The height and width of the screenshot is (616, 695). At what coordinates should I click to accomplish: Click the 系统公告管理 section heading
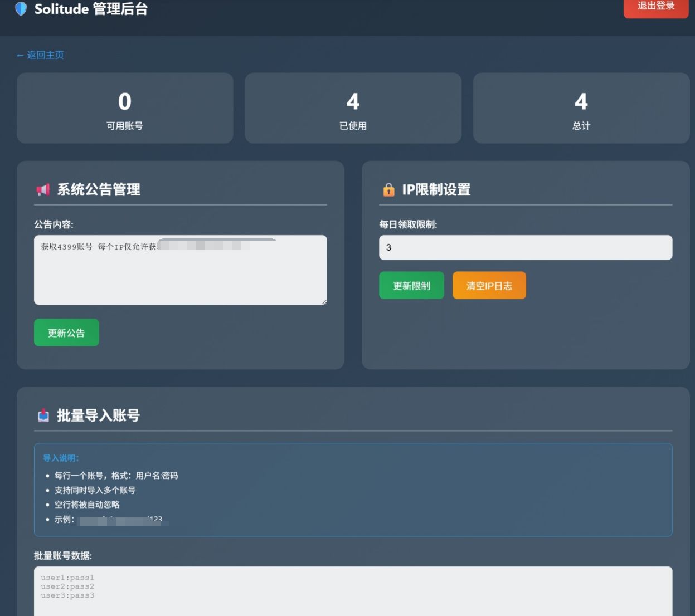pyautogui.click(x=99, y=190)
